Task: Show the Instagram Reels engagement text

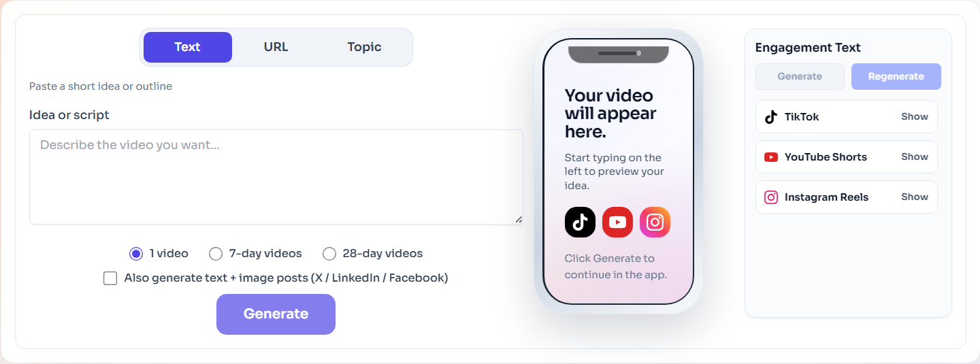Action: pyautogui.click(x=915, y=197)
